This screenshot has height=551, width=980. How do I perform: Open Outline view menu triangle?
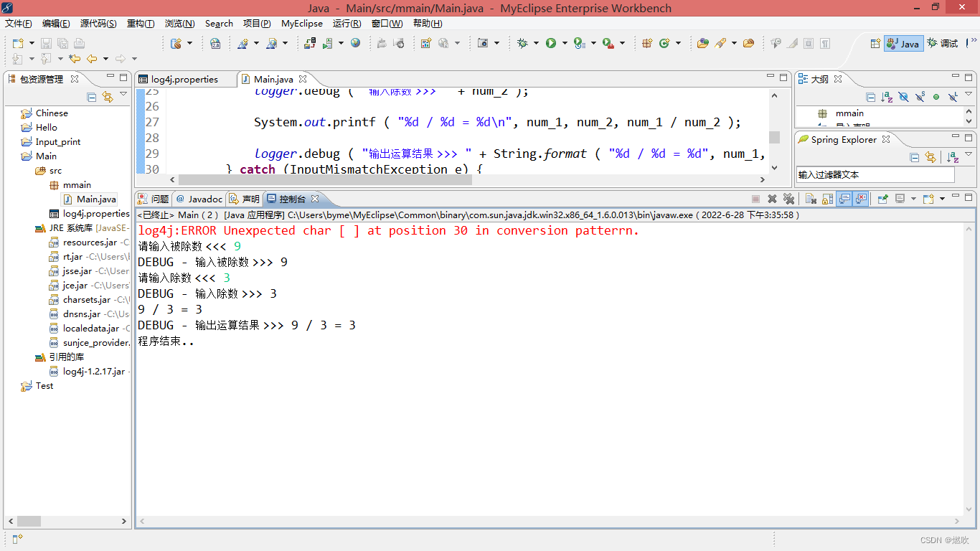pos(968,95)
